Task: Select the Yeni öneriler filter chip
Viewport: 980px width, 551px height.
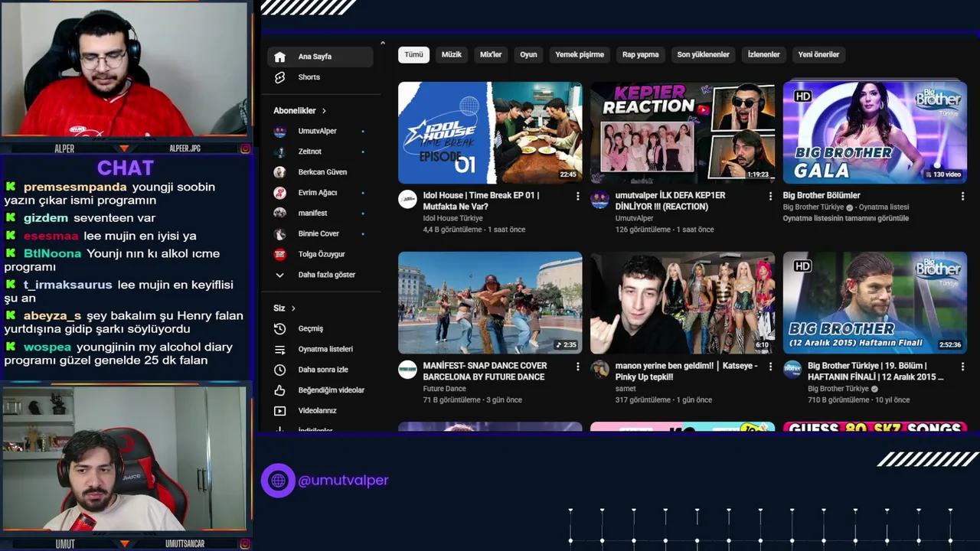Action: point(819,54)
